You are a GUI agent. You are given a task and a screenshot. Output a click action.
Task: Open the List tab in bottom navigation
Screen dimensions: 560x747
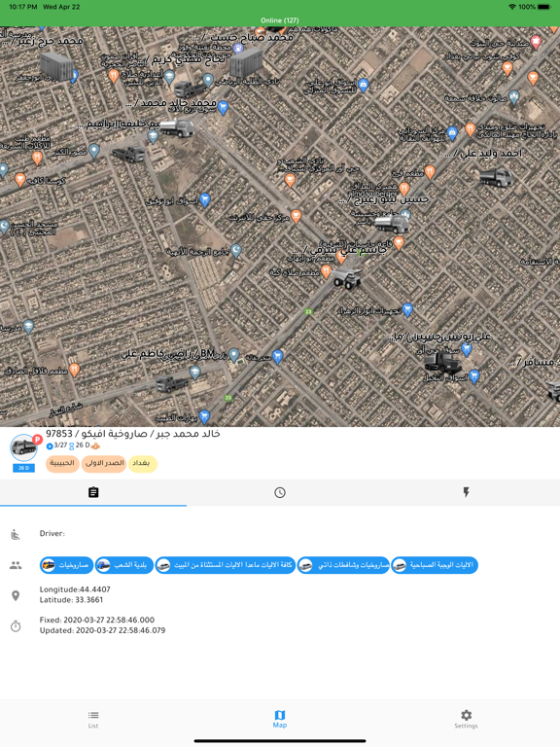[93, 720]
